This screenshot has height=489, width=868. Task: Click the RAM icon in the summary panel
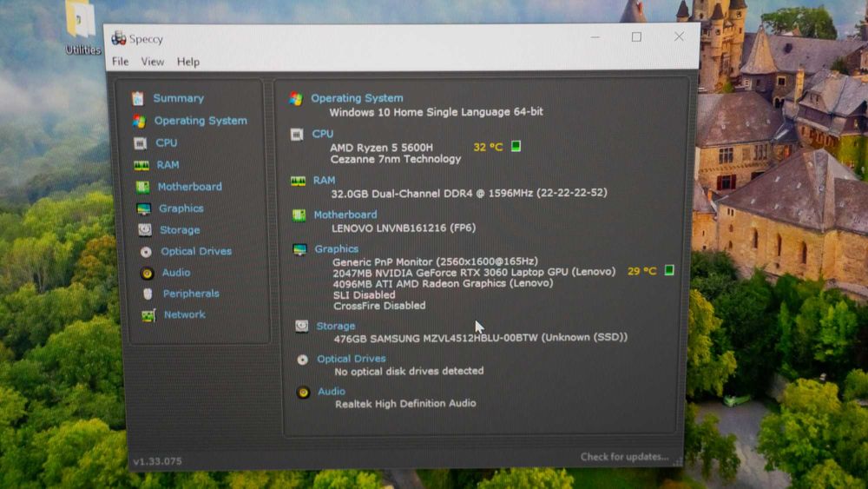tap(299, 181)
